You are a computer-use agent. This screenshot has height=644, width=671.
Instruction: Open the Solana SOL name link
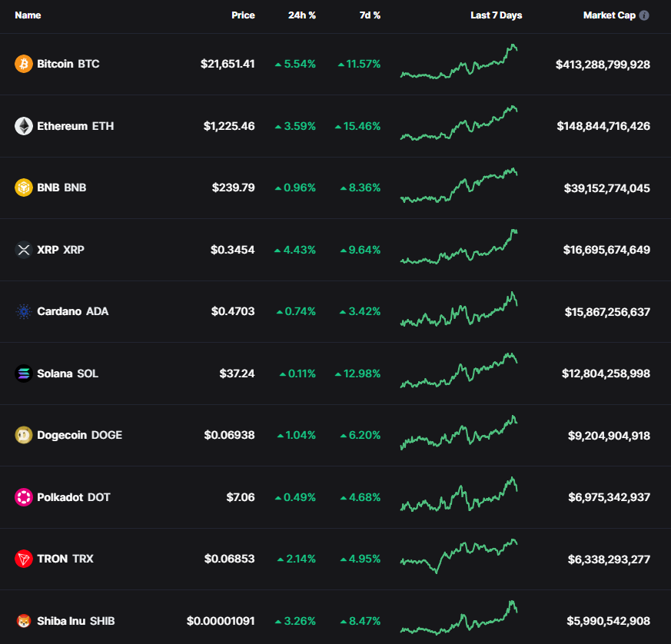(x=68, y=373)
